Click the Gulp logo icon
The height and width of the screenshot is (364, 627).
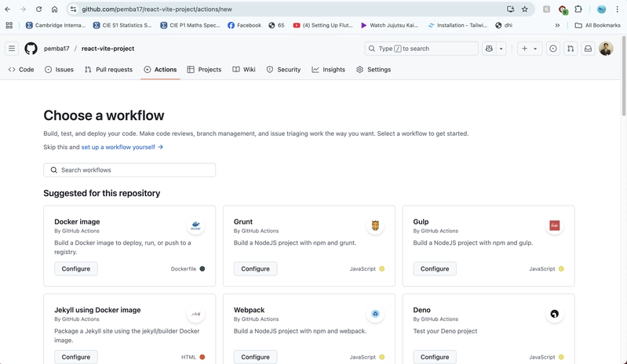point(554,226)
